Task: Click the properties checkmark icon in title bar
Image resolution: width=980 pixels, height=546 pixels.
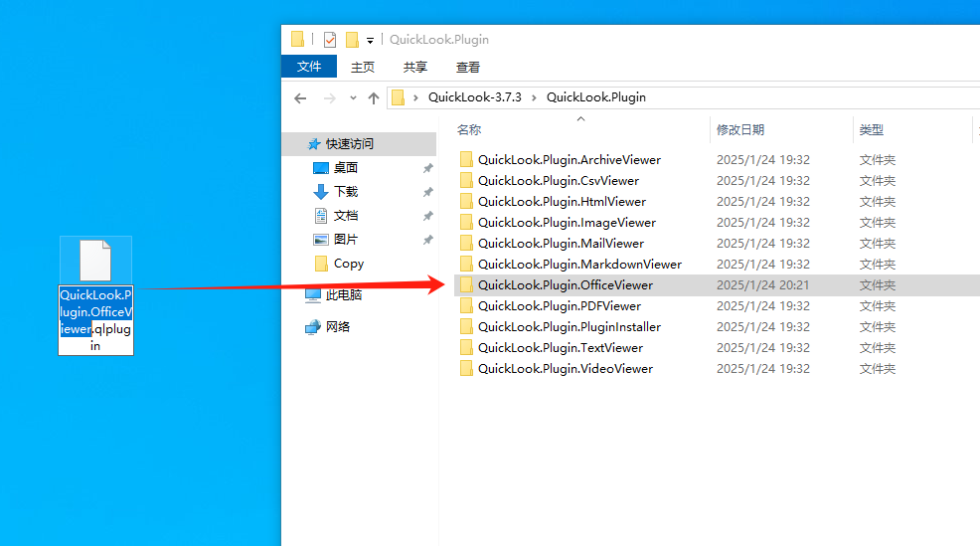Action: tap(330, 40)
